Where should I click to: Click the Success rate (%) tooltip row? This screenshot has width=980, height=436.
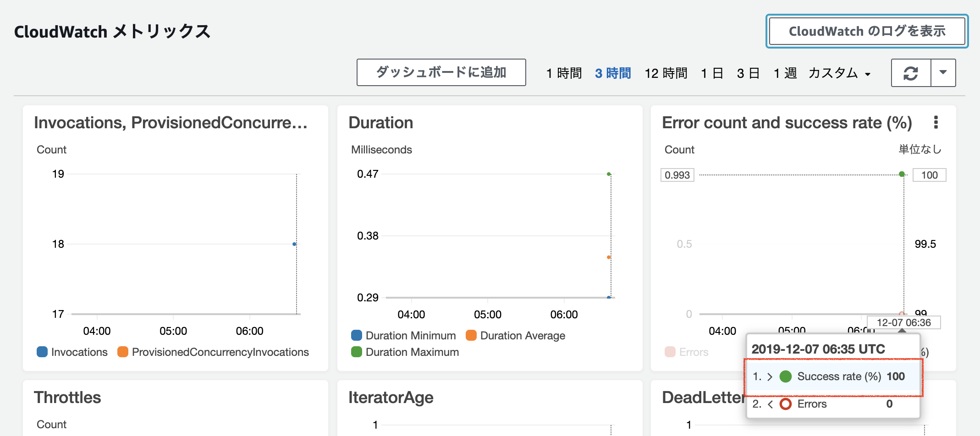pos(833,376)
